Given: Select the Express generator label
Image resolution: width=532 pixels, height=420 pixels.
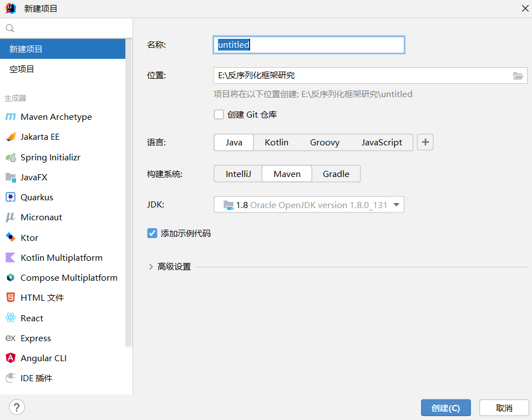Looking at the screenshot, I should pos(36,338).
